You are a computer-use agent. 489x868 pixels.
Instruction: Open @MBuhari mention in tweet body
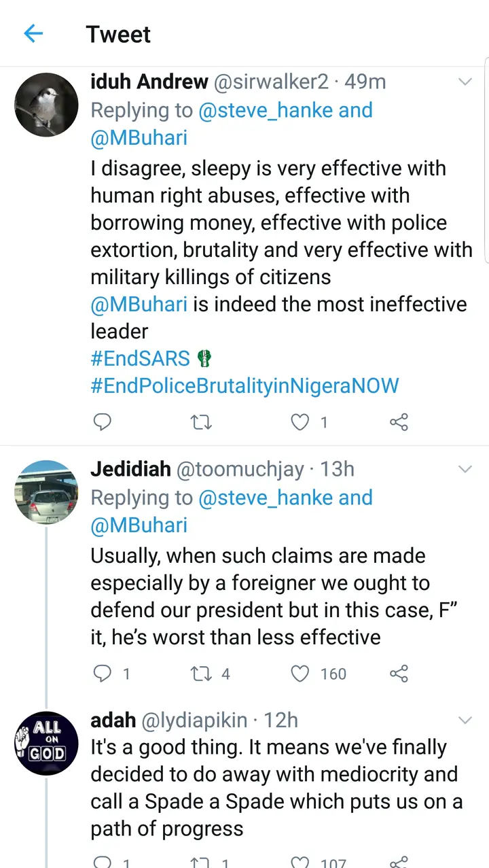139,304
